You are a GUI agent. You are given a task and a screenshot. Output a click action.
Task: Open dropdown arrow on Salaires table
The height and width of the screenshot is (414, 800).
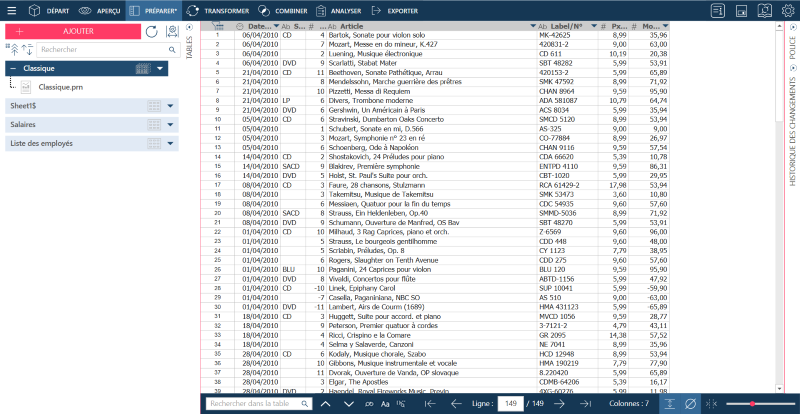pos(170,125)
